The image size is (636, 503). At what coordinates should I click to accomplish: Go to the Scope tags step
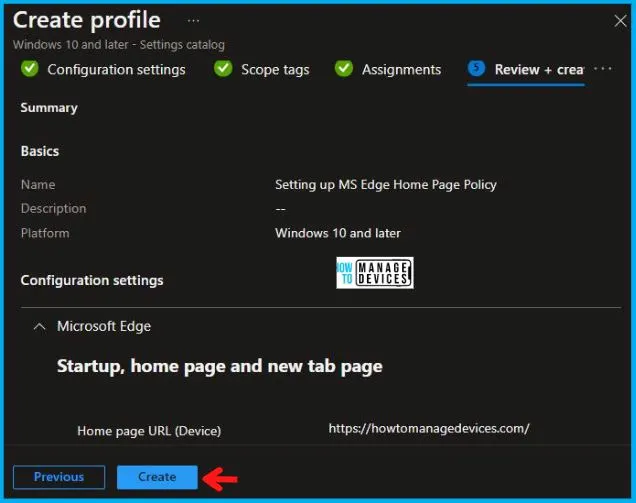275,70
